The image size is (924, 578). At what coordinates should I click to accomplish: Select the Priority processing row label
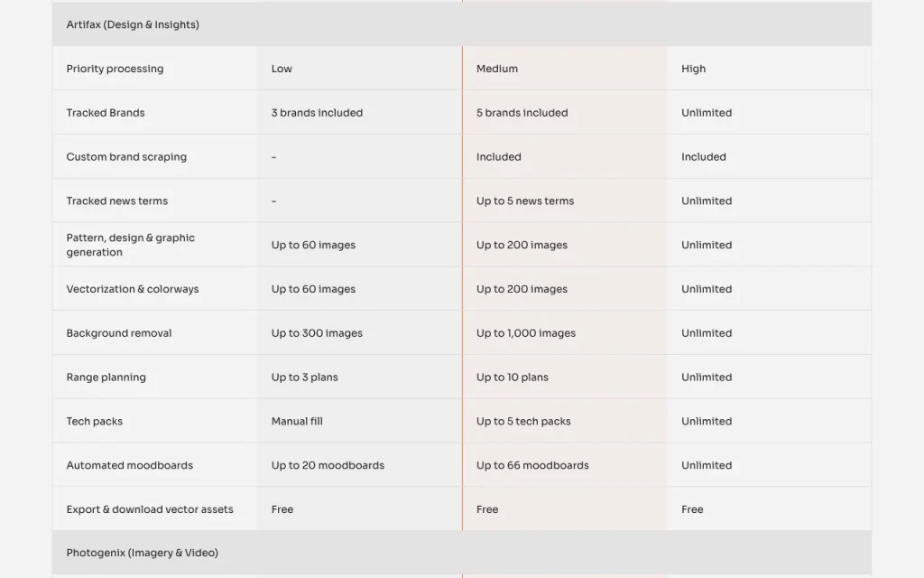click(x=115, y=69)
